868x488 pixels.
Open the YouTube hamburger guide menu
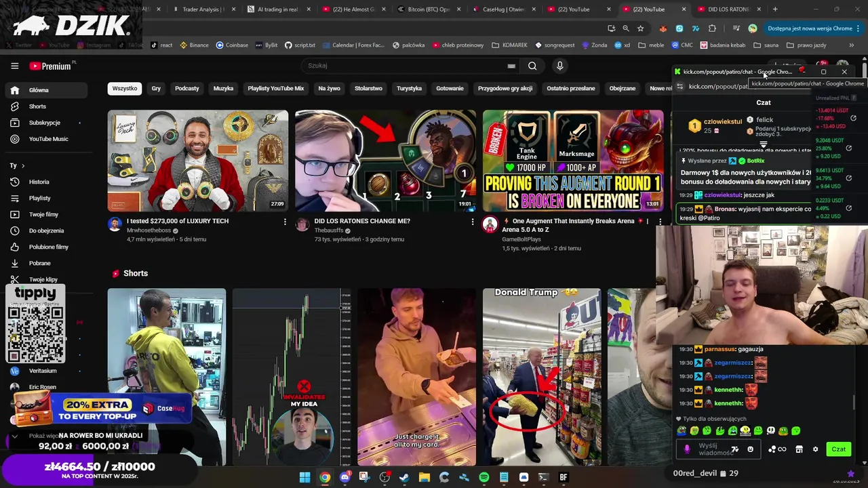click(14, 66)
